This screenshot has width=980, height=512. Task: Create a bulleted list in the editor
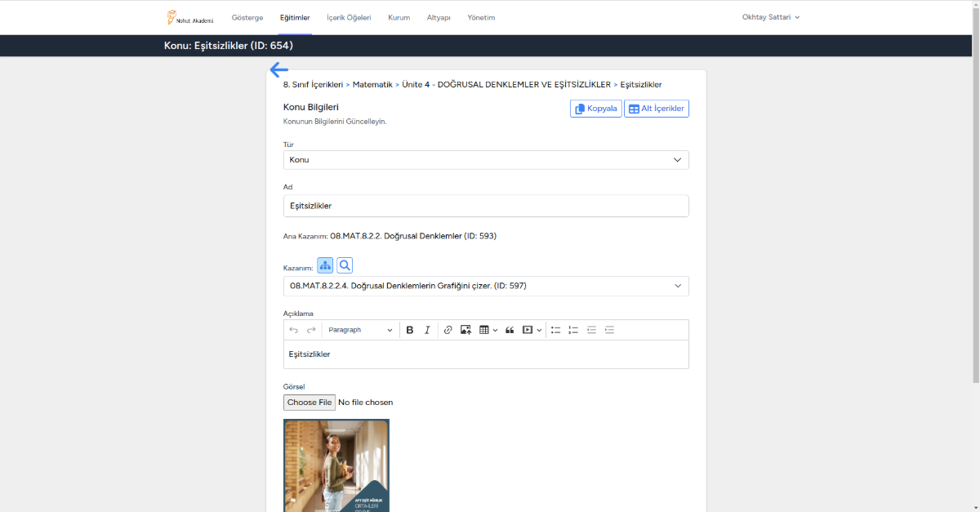555,330
